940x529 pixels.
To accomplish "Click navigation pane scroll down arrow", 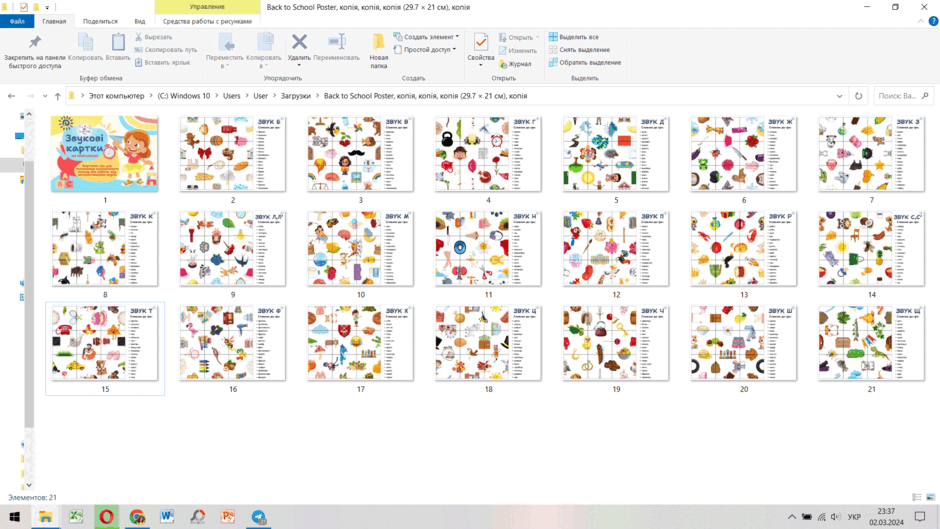I will point(29,485).
